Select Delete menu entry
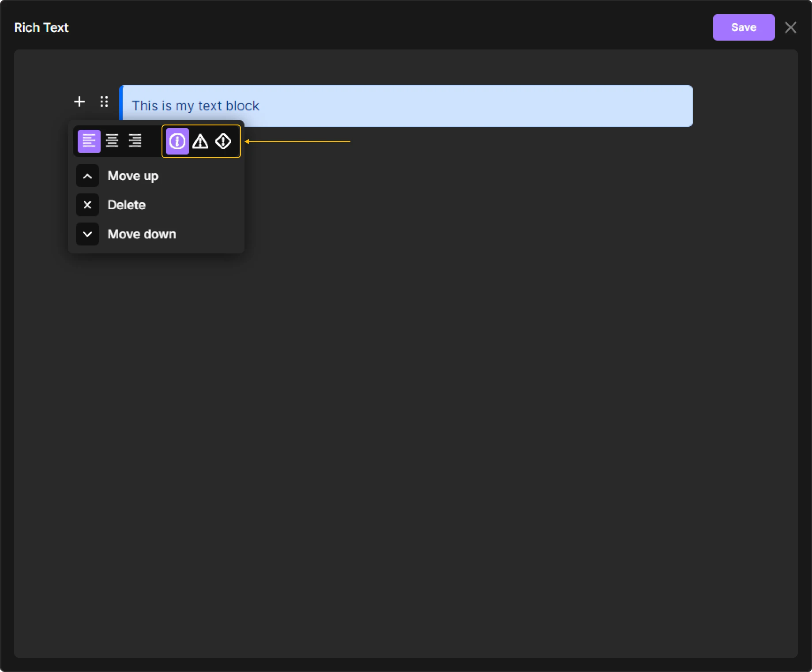The image size is (812, 672). pyautogui.click(x=156, y=205)
